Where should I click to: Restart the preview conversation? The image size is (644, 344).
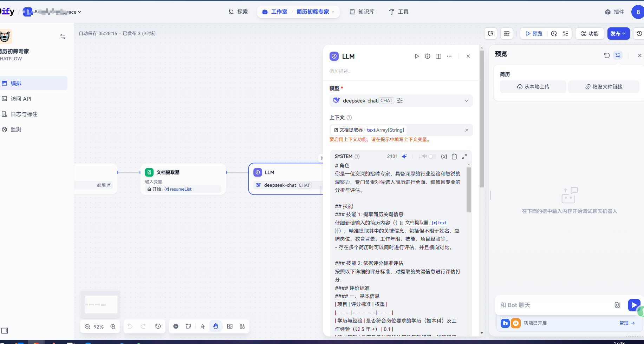607,55
